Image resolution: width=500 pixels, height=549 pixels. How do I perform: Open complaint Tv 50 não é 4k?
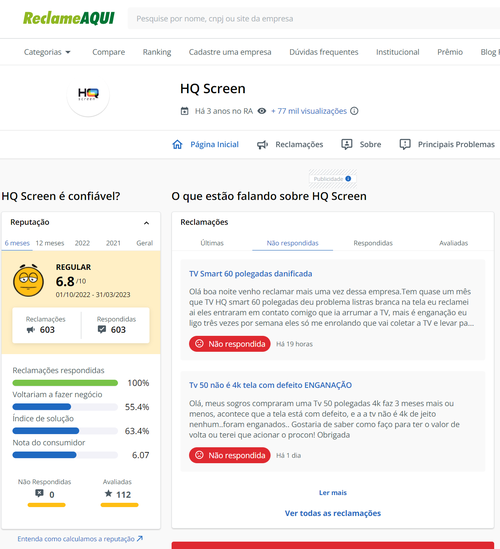271,385
